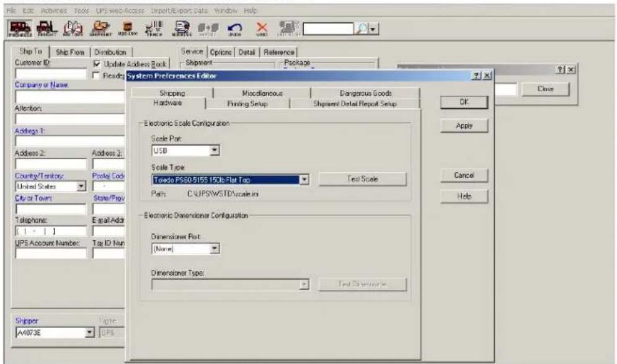617x364 pixels.
Task: Click the question mark in the background dialog title bar
Action: click(x=561, y=69)
